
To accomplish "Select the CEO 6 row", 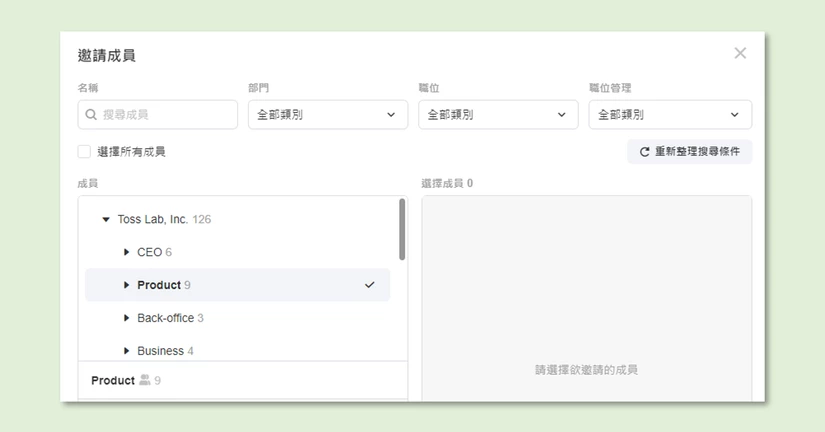I will coord(237,252).
